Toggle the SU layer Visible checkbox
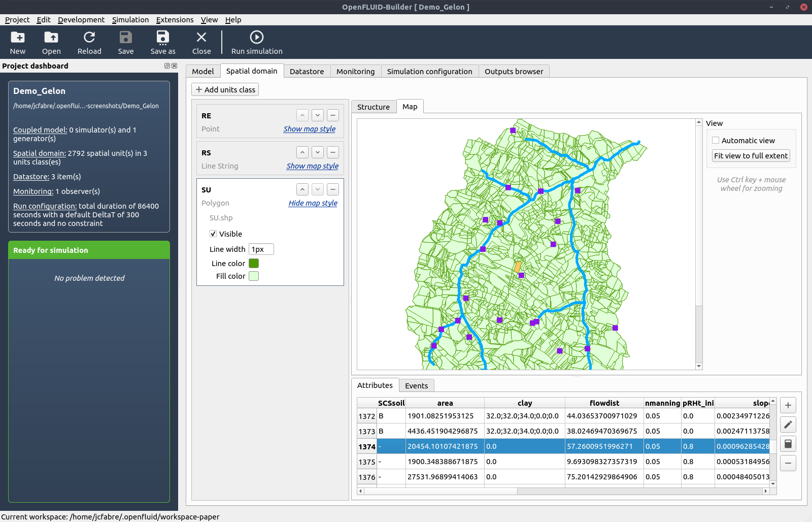The height and width of the screenshot is (522, 812). tap(213, 234)
